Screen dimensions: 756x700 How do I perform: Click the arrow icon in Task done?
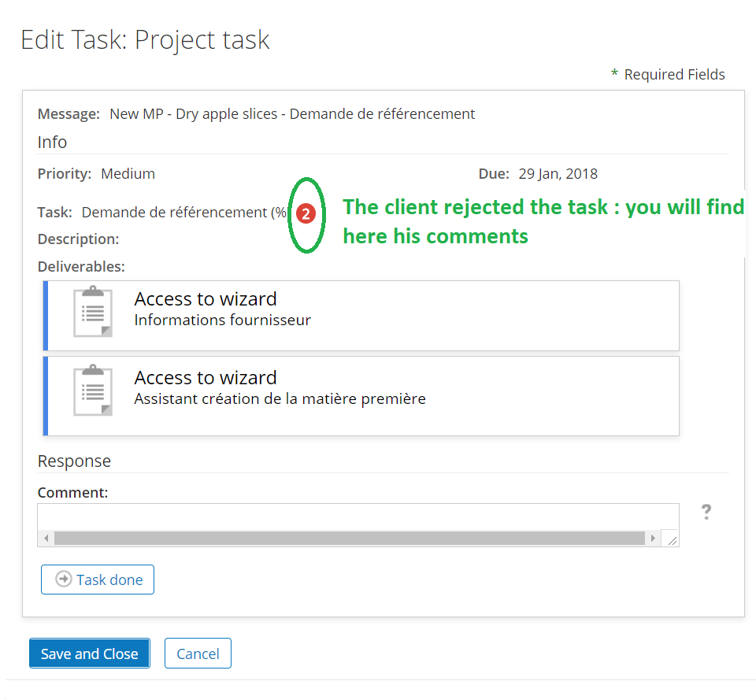click(64, 579)
